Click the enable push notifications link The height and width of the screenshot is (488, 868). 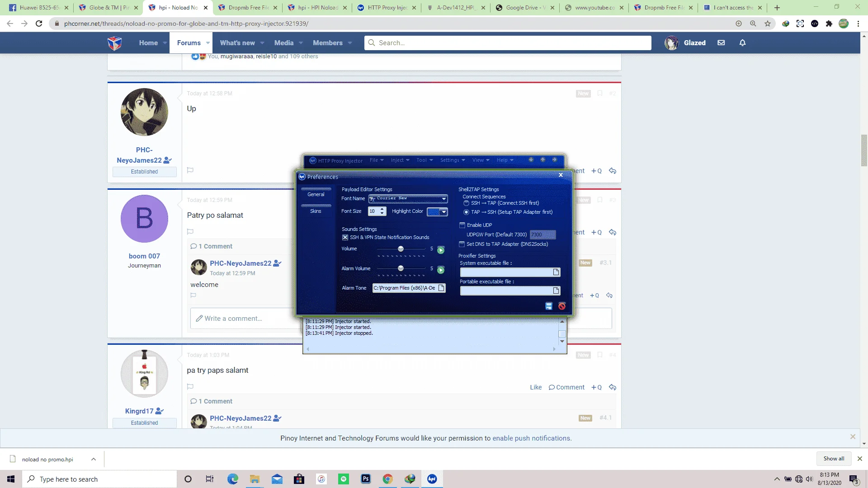532,438
